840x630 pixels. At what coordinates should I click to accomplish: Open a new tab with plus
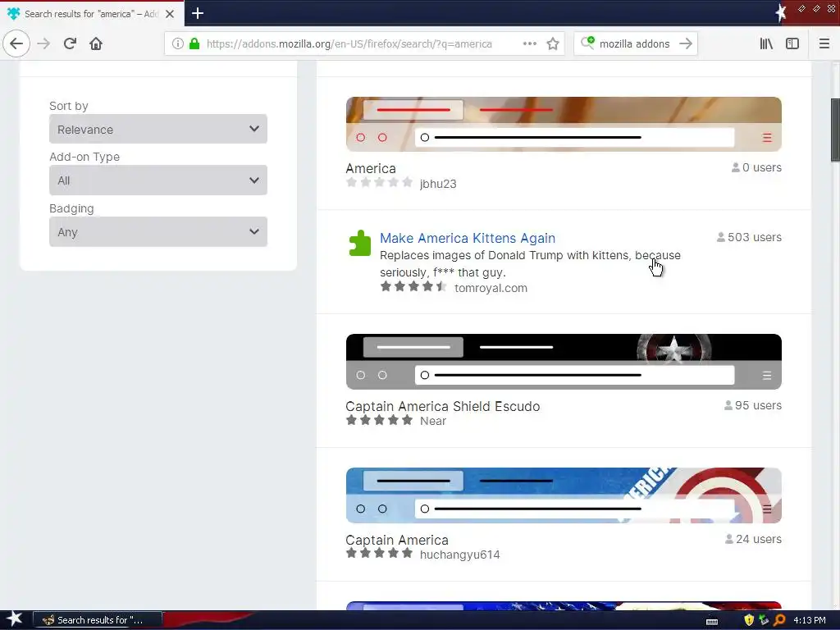198,13
